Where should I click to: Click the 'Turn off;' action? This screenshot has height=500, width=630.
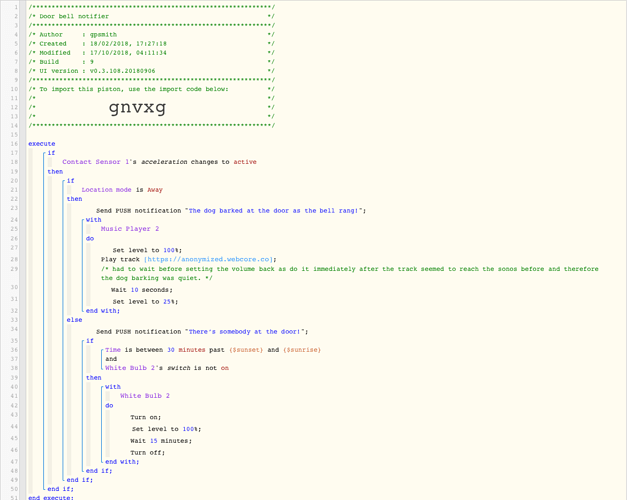pyautogui.click(x=147, y=453)
